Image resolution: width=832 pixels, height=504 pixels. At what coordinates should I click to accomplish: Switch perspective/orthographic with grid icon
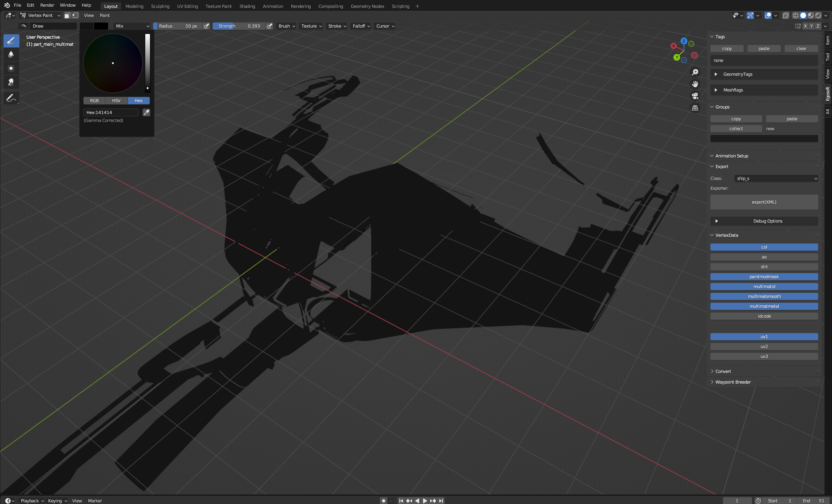[x=695, y=108]
